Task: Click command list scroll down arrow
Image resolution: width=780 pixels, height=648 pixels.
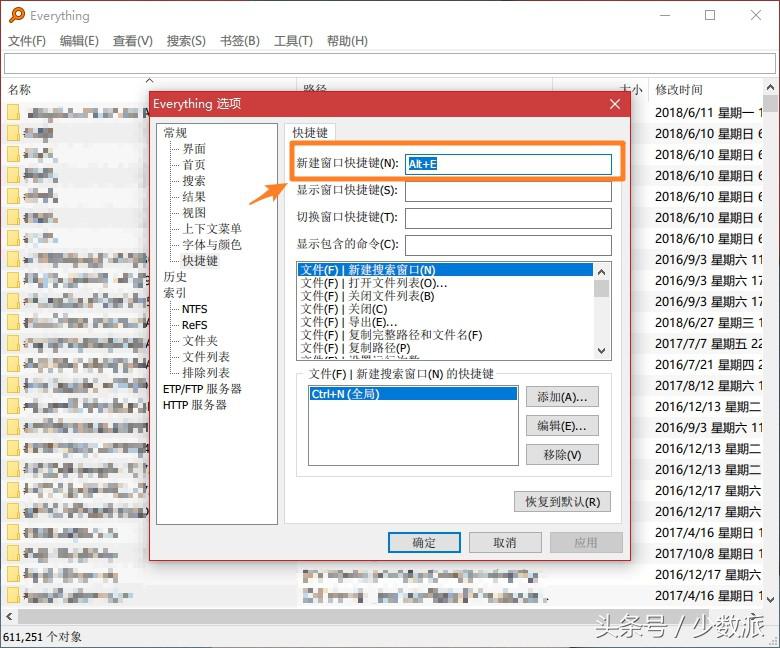Action: (601, 351)
